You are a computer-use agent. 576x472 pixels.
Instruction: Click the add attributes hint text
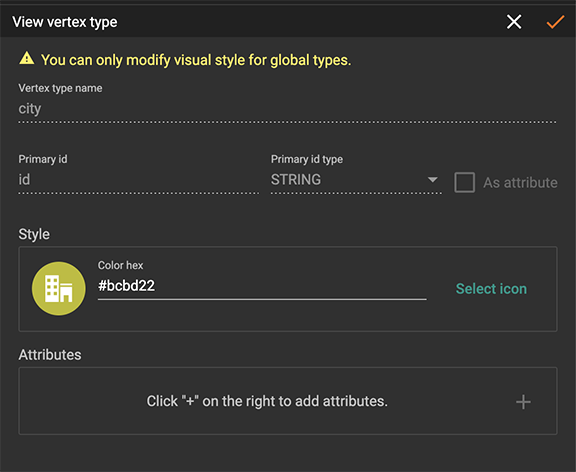[267, 401]
